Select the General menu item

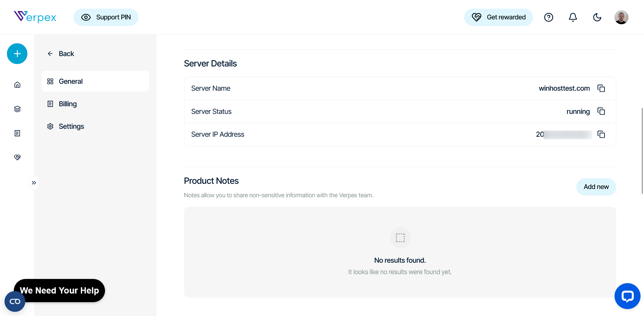point(95,81)
